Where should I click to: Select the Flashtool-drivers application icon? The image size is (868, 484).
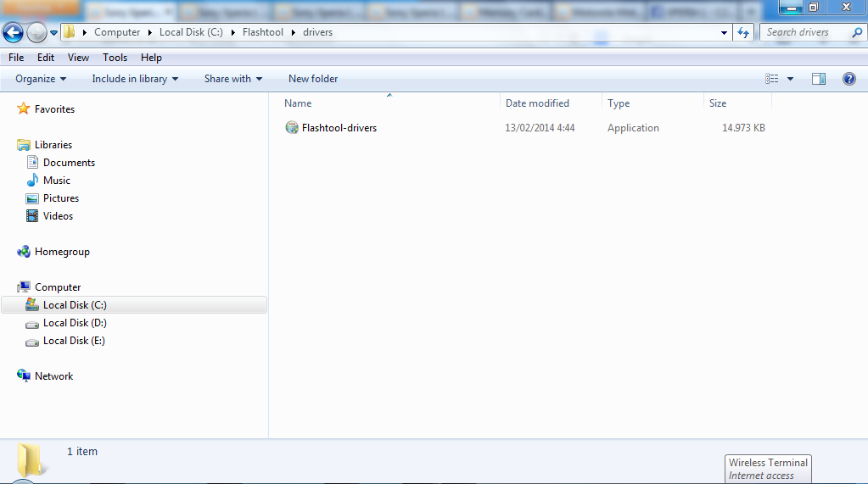[292, 128]
